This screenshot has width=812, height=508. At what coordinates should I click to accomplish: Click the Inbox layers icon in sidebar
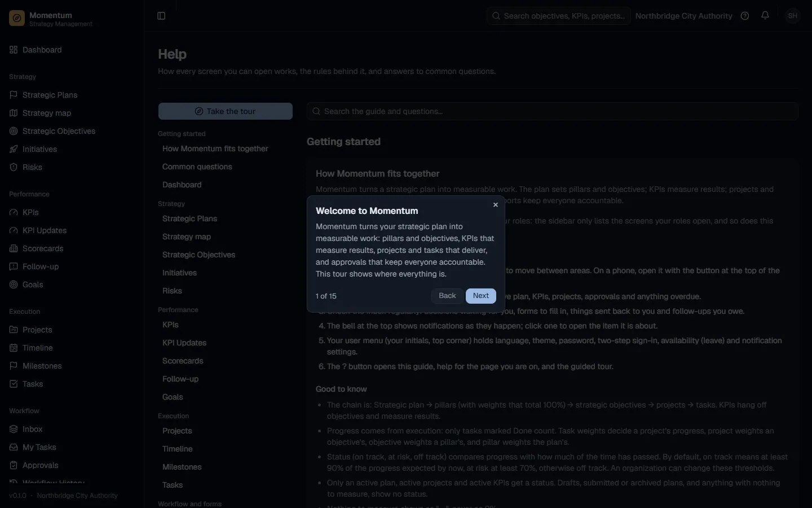coord(14,429)
